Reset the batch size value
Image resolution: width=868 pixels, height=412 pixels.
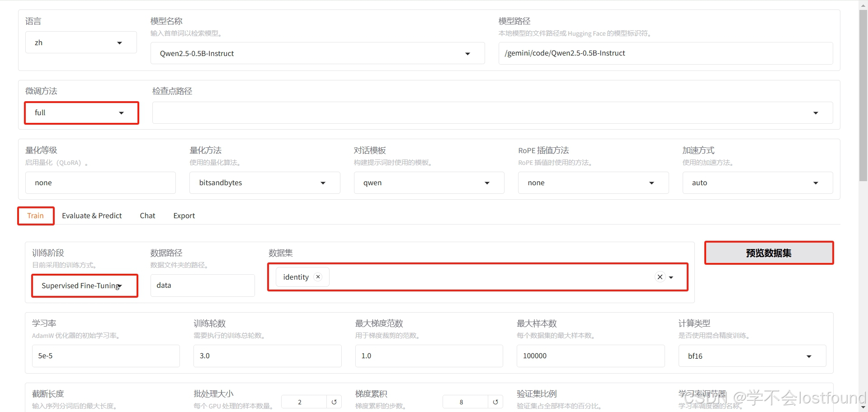[334, 402]
